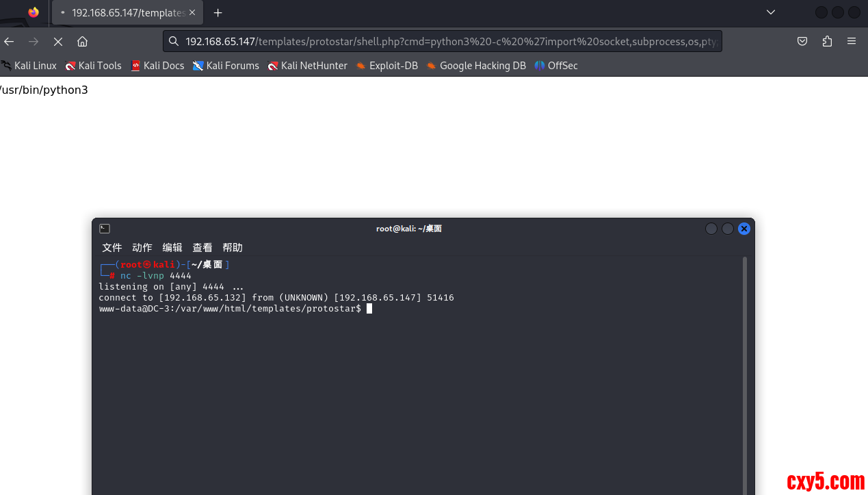Maximize the terminal window
868x495 pixels.
(x=728, y=229)
